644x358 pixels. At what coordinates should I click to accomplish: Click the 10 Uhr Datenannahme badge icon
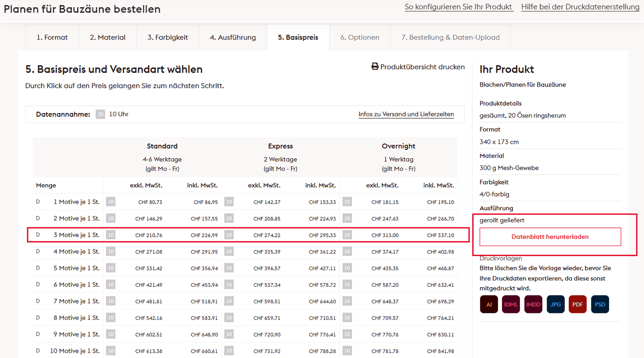click(100, 114)
